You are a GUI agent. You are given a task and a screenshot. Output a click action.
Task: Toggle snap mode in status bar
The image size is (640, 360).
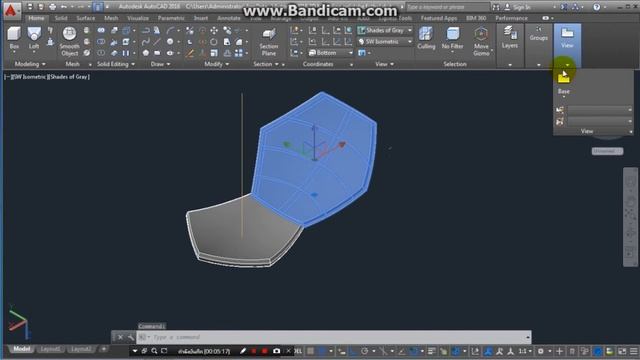click(x=322, y=351)
